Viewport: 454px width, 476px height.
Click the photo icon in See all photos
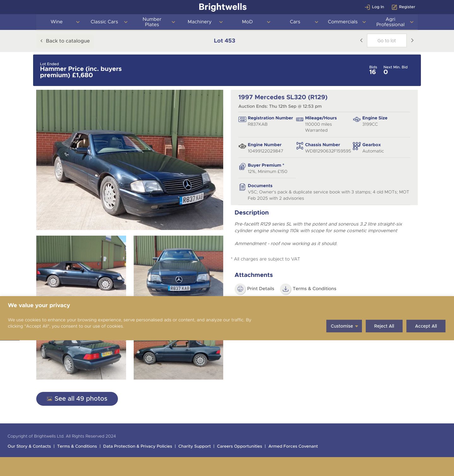tap(49, 399)
